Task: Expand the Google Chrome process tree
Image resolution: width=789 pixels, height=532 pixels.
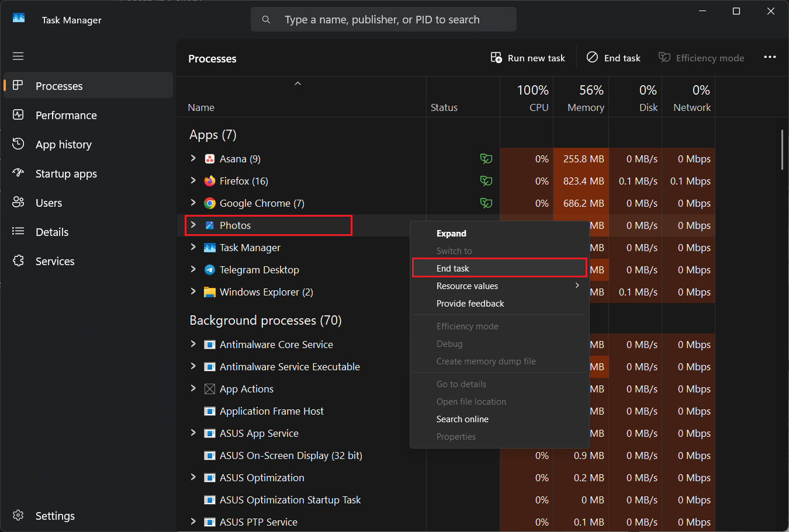Action: click(x=193, y=203)
